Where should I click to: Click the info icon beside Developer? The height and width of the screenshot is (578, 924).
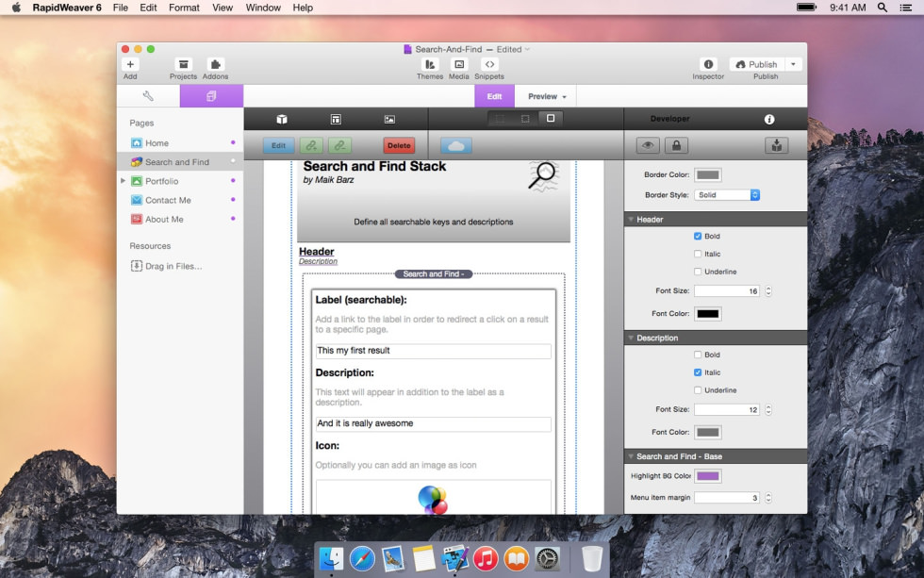pyautogui.click(x=769, y=119)
